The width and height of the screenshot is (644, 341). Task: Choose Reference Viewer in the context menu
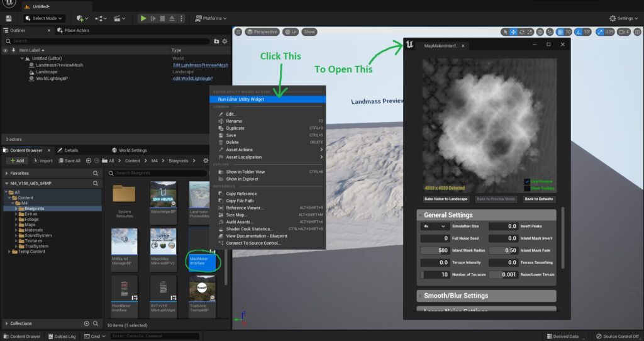click(267, 208)
